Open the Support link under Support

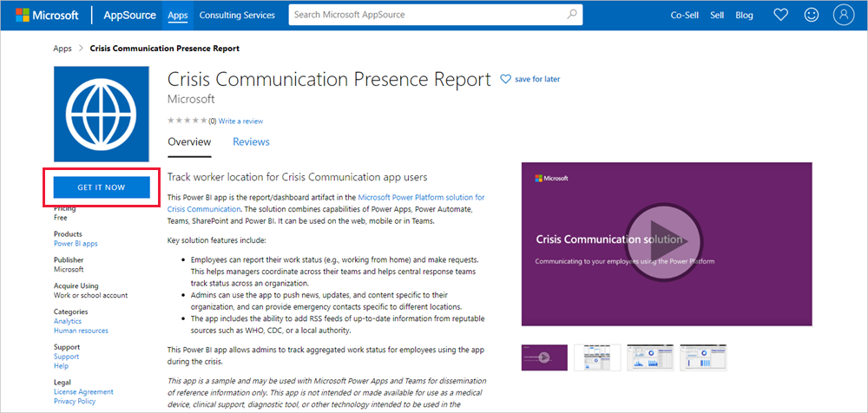(66, 357)
